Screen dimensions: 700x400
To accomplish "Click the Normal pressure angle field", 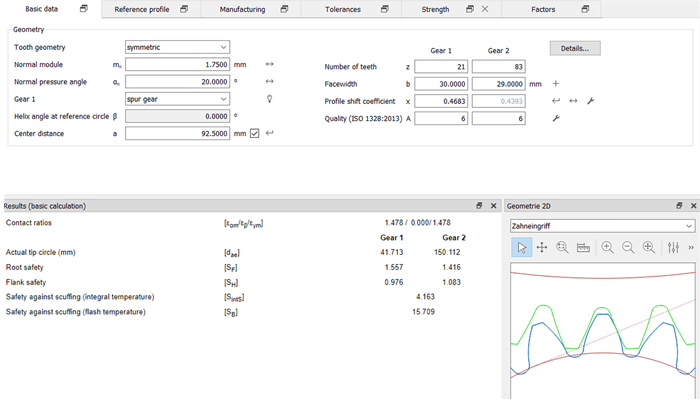I will tap(178, 82).
